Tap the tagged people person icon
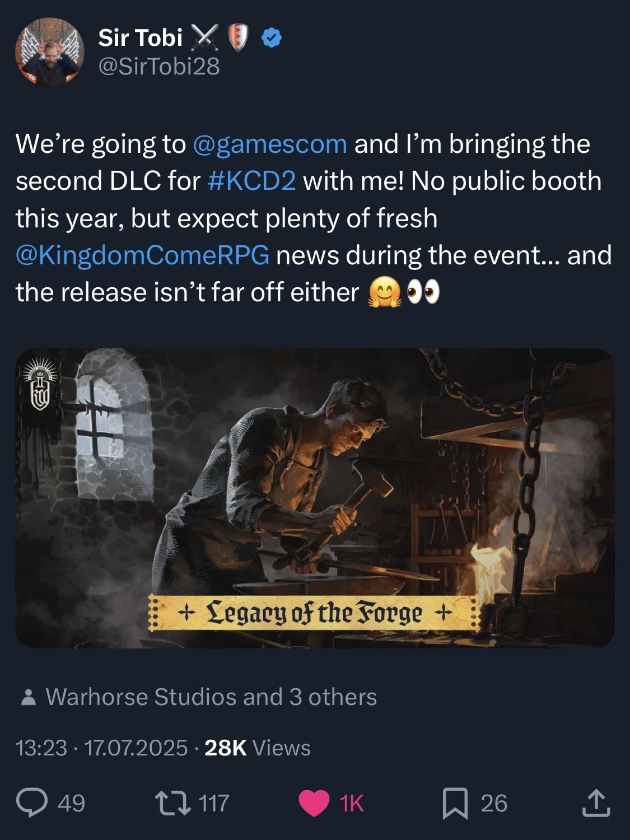The width and height of the screenshot is (630, 840). 29,698
